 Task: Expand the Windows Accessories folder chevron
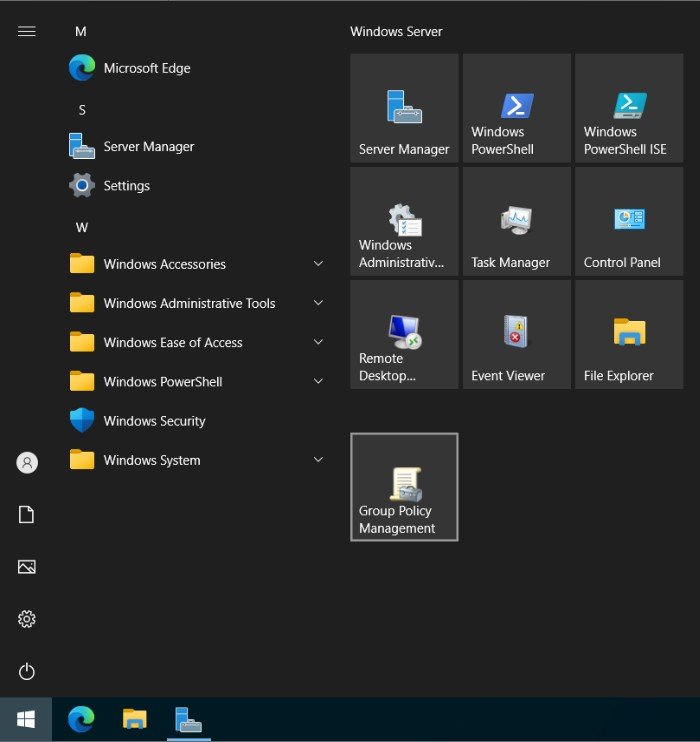(x=319, y=264)
